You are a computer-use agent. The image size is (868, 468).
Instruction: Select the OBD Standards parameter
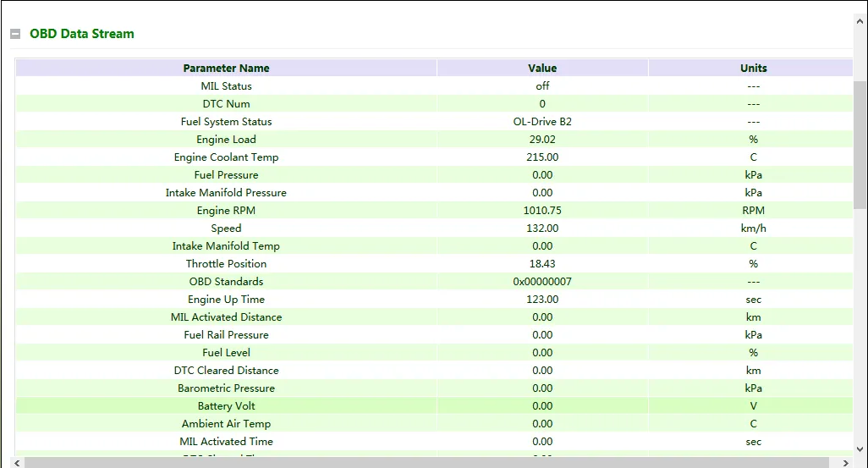pyautogui.click(x=227, y=281)
